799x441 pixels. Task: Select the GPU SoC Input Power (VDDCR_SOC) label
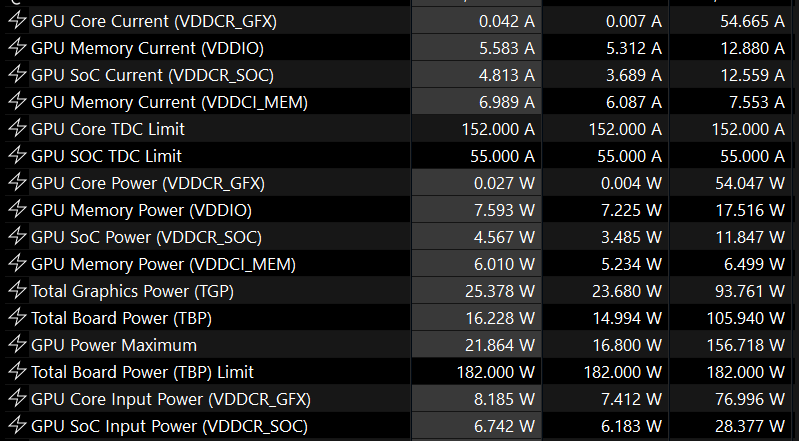170,426
